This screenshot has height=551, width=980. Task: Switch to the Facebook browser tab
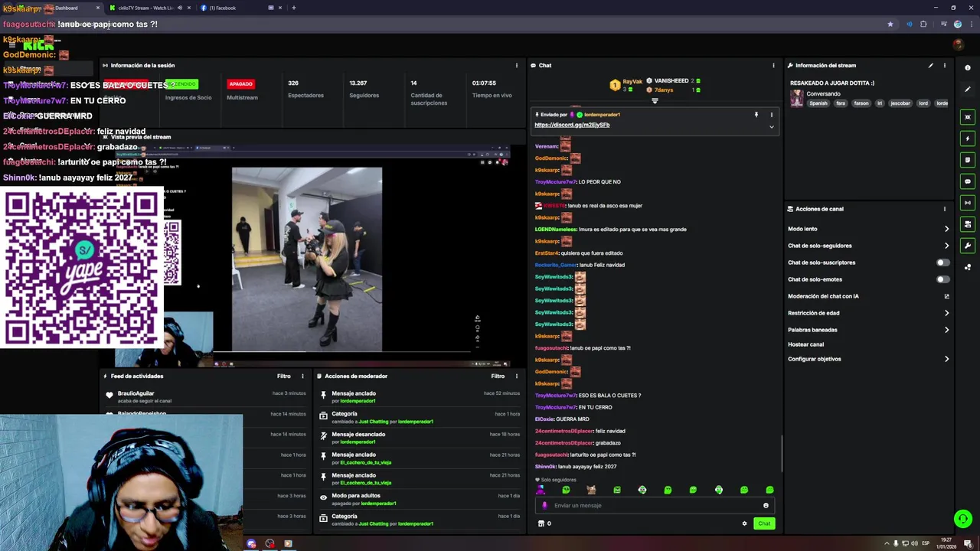tap(241, 8)
